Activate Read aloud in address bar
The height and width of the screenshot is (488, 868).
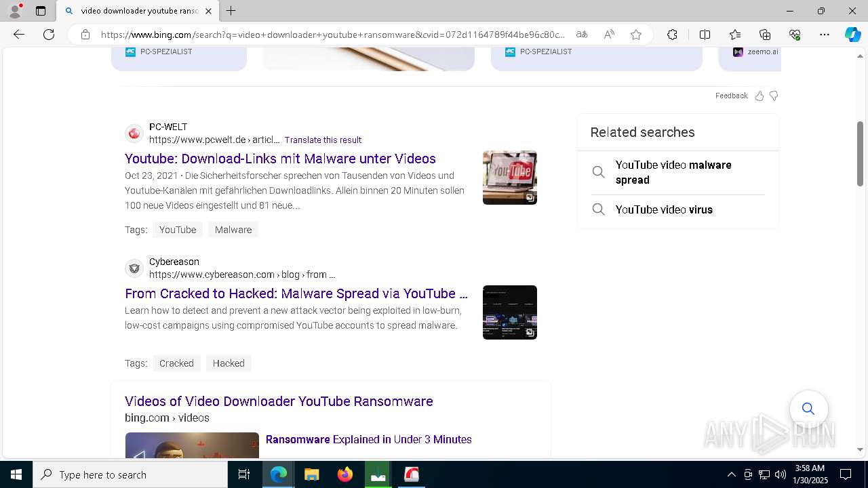[609, 35]
